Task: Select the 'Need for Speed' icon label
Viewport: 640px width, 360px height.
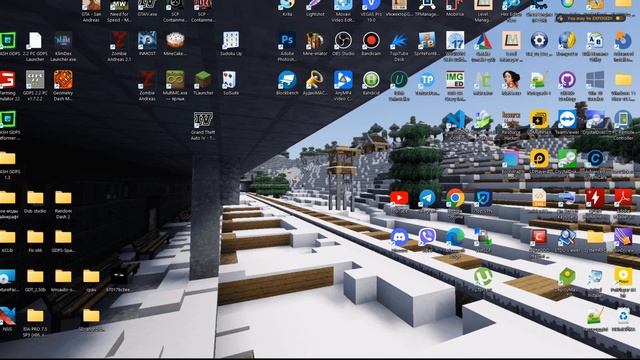Action: pos(119,17)
